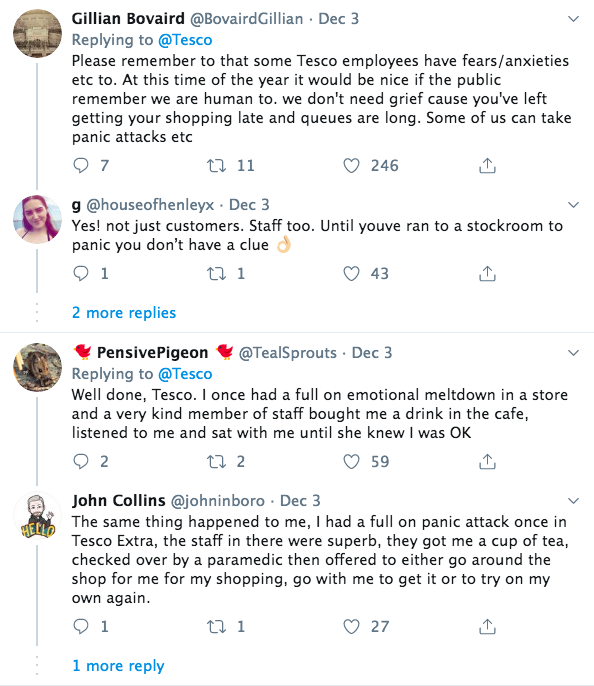Viewport: 594px width, 686px height.
Task: Reply to PensivePigeon's tweet
Action: (81, 462)
